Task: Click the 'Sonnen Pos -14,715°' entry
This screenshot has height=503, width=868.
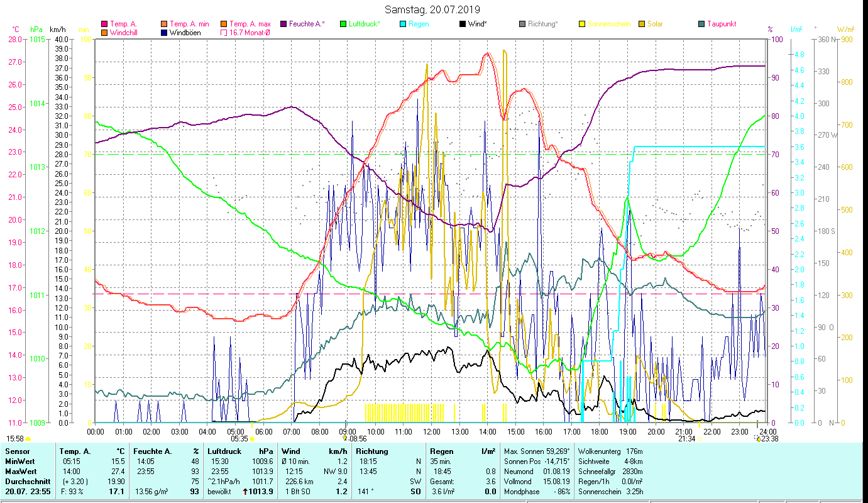Action: pos(537,462)
